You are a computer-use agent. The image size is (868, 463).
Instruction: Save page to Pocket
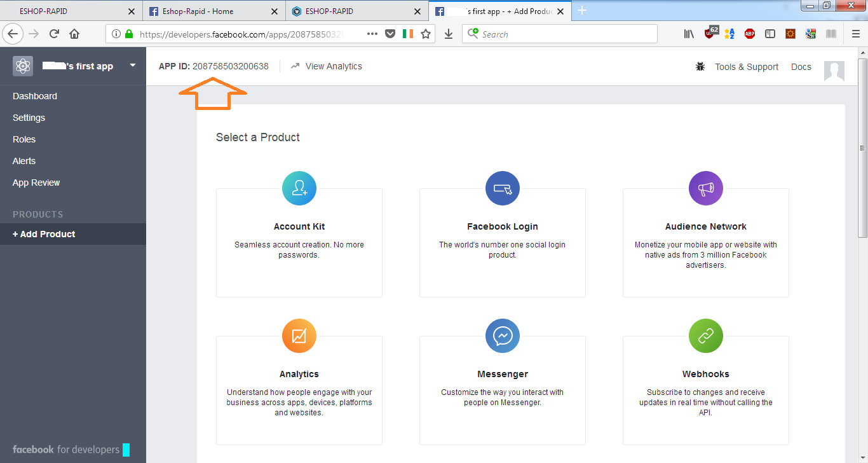390,34
